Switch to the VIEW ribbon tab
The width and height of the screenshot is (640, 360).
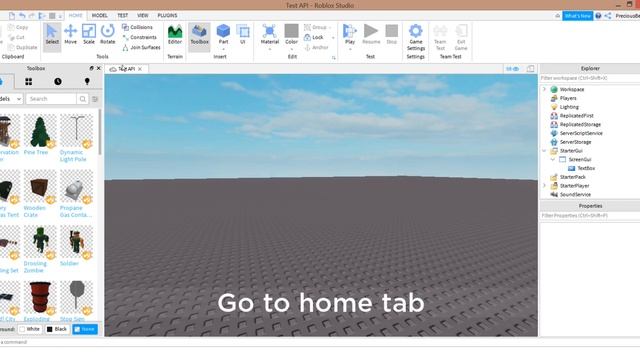click(x=142, y=15)
